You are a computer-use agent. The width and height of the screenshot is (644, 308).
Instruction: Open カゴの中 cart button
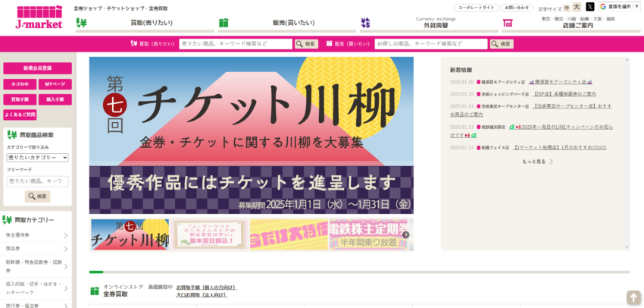20,84
